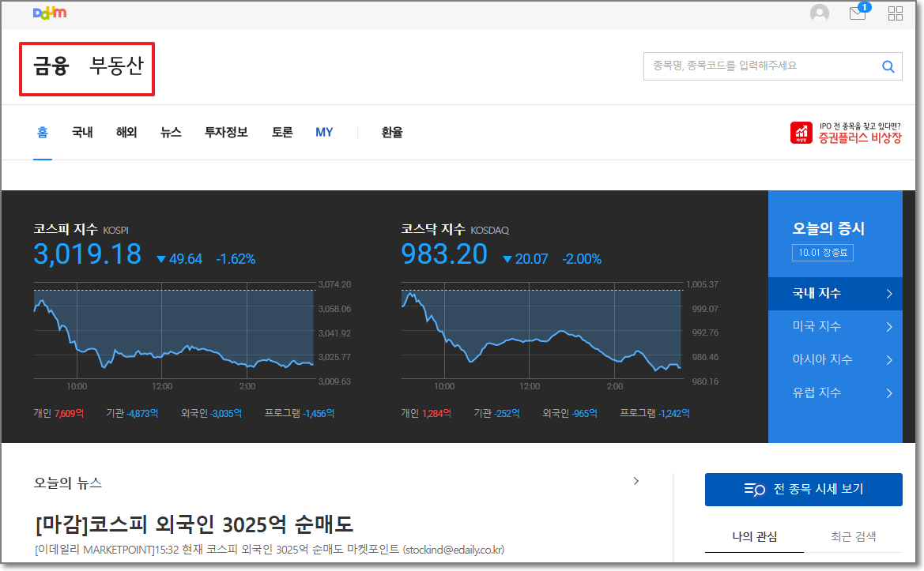Expand 오늘의 뉴스 with its arrow
Screen dimensions: 924x571
coord(635,482)
